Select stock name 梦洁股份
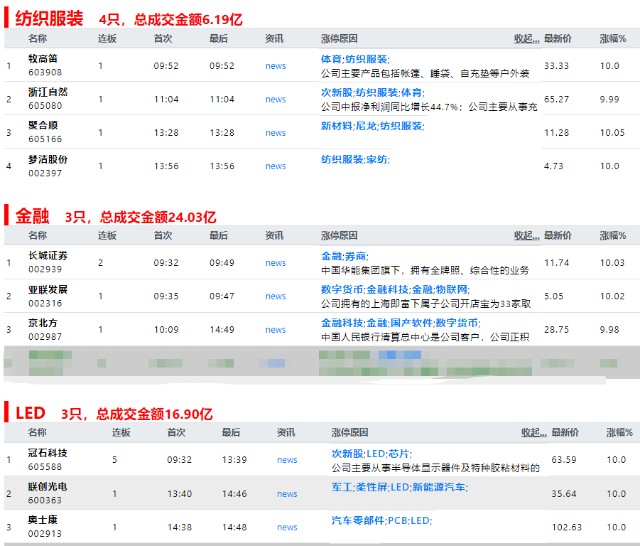Screen dimensions: 640x546 tap(48, 160)
